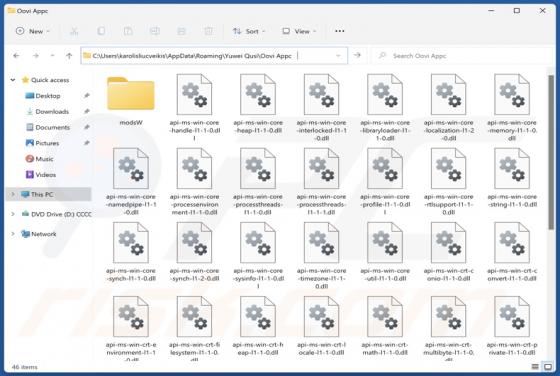This screenshot has width=560, height=376.
Task: Click the Delete trash icon in toolbar
Action: click(x=209, y=31)
